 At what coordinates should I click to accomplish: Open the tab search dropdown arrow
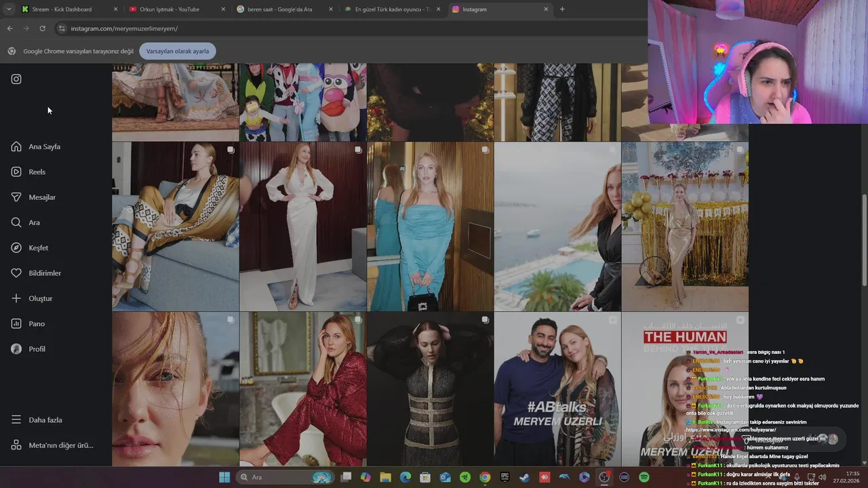[x=7, y=9]
